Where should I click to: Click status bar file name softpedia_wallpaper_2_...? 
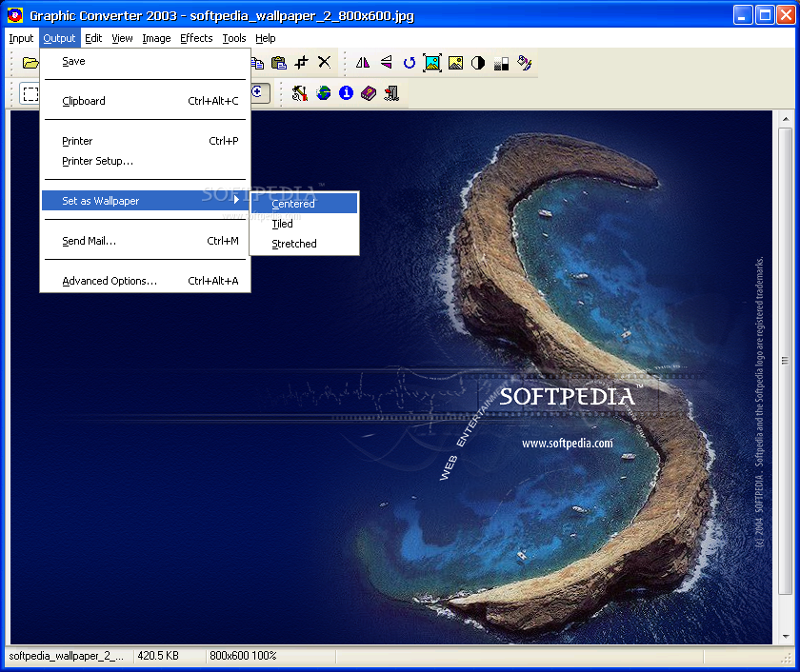click(67, 656)
